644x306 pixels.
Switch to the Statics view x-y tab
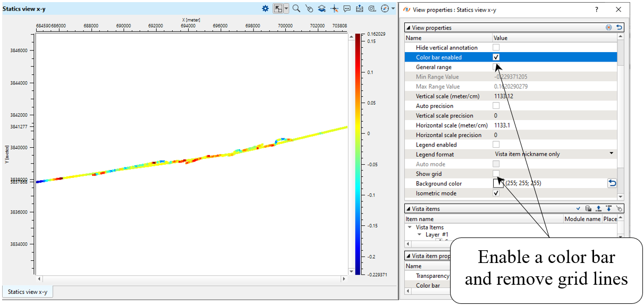28,292
